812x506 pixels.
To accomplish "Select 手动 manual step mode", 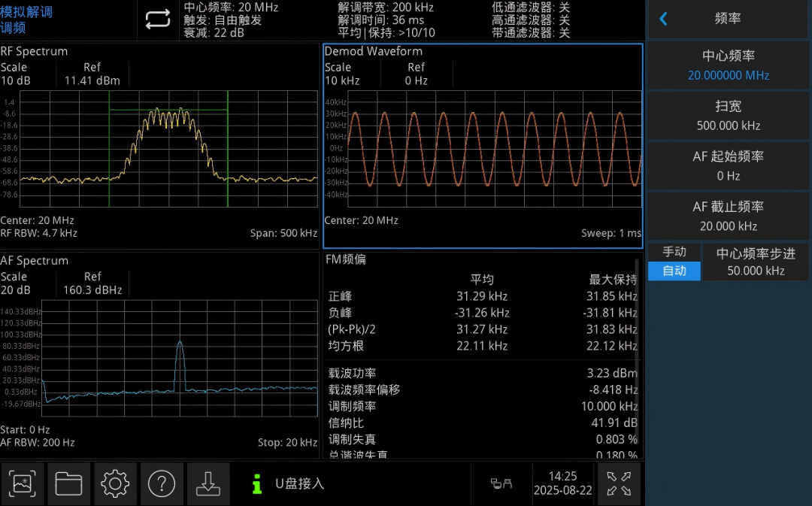I will pos(674,252).
